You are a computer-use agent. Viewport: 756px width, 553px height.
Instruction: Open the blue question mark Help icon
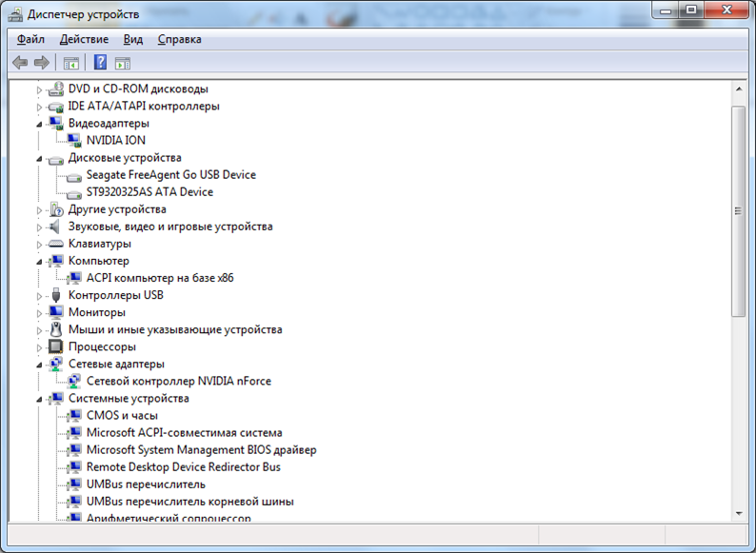click(x=100, y=62)
